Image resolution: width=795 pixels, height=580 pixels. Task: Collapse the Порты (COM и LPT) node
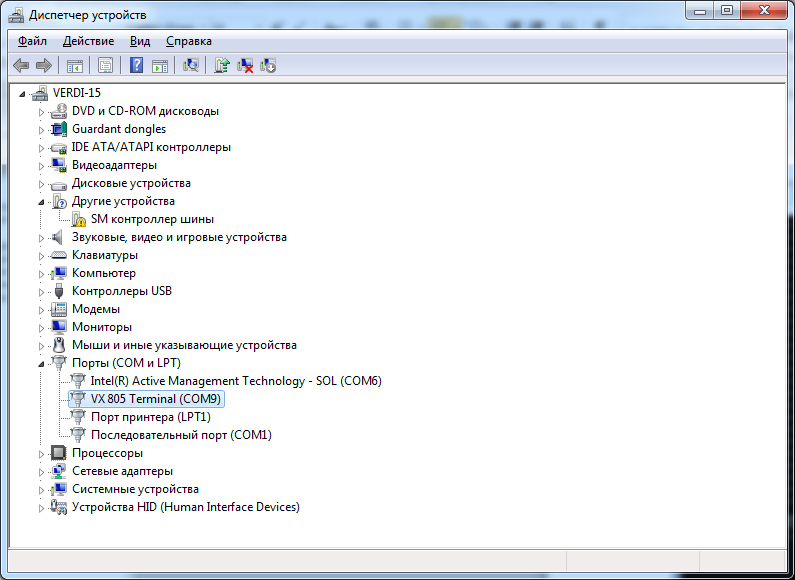click(x=42, y=363)
